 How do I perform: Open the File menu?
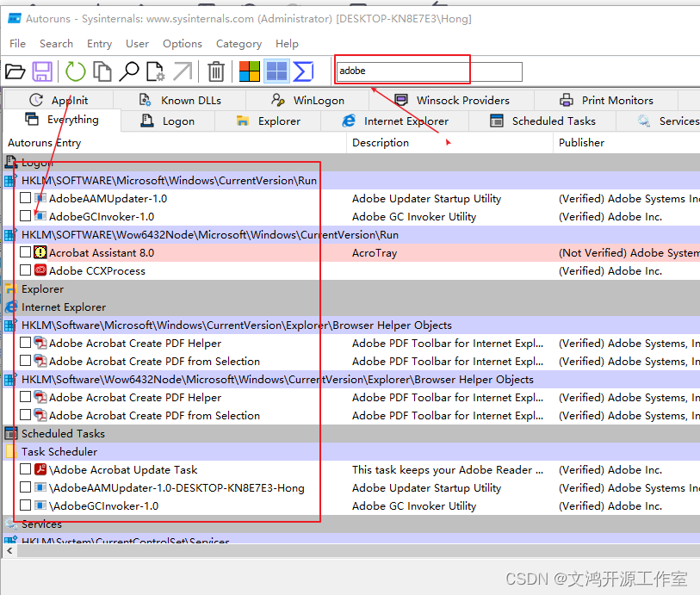(17, 44)
